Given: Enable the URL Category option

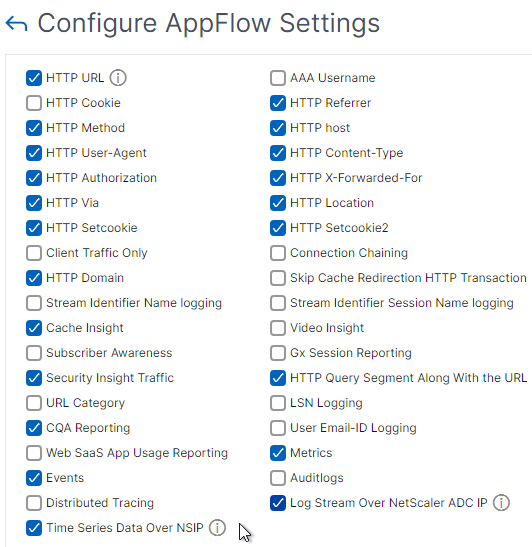Looking at the screenshot, I should tap(34, 403).
